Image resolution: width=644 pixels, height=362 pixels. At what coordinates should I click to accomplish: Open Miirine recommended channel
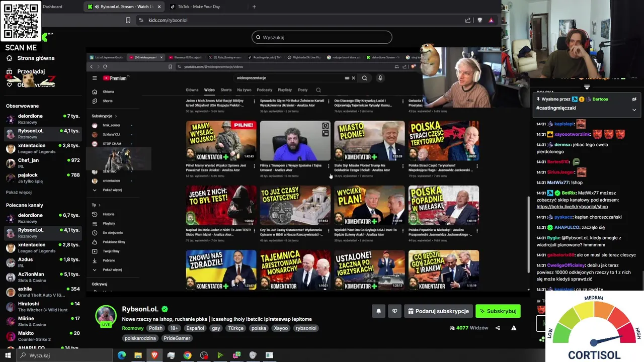43,321
